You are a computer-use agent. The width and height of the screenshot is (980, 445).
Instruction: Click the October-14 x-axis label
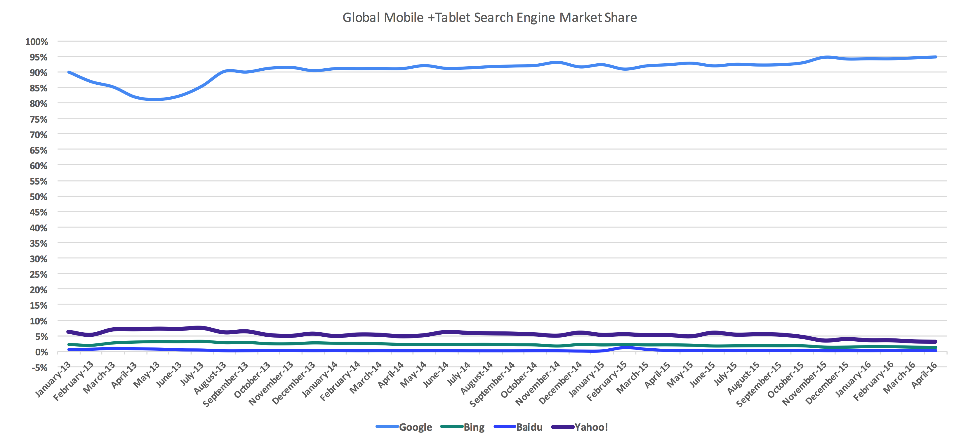(519, 380)
